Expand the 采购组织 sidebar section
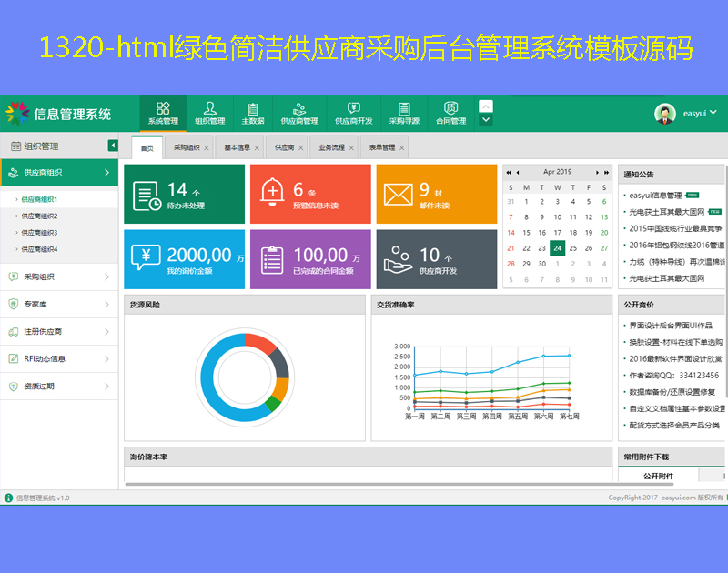Image resolution: width=728 pixels, height=573 pixels. pos(59,277)
